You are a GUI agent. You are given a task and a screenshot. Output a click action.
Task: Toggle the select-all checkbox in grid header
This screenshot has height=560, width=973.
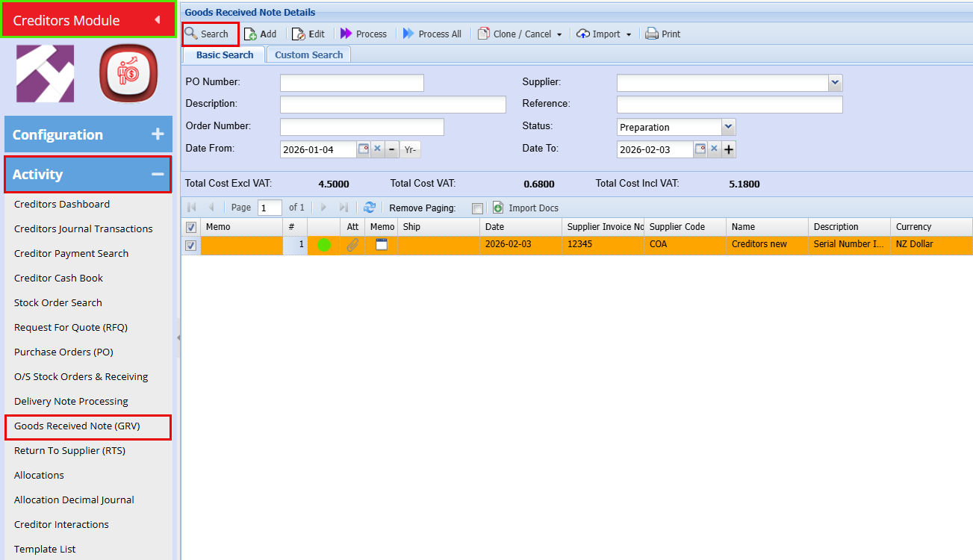click(x=191, y=227)
